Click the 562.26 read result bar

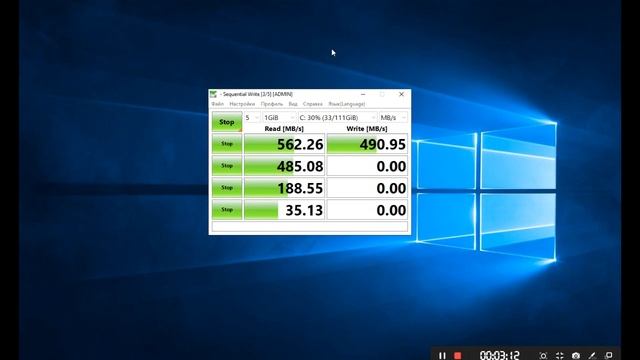coord(284,144)
